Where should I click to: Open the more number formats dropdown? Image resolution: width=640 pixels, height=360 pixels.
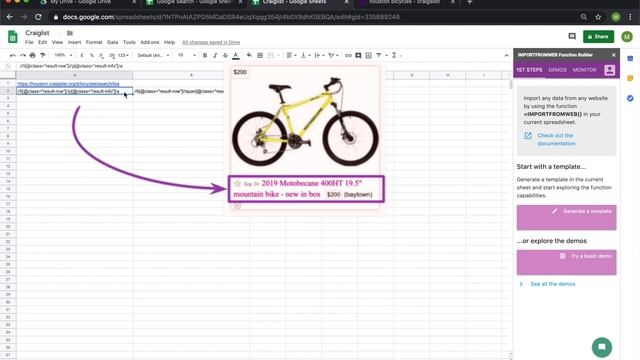123,55
